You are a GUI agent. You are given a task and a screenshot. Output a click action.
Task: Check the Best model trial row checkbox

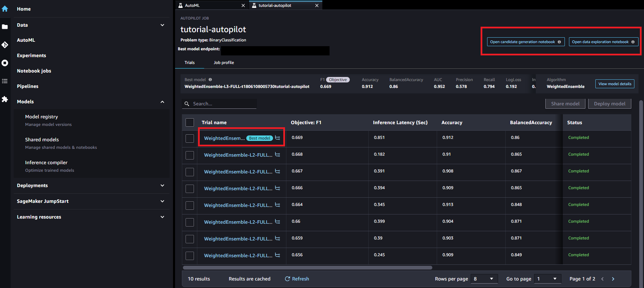[190, 139]
